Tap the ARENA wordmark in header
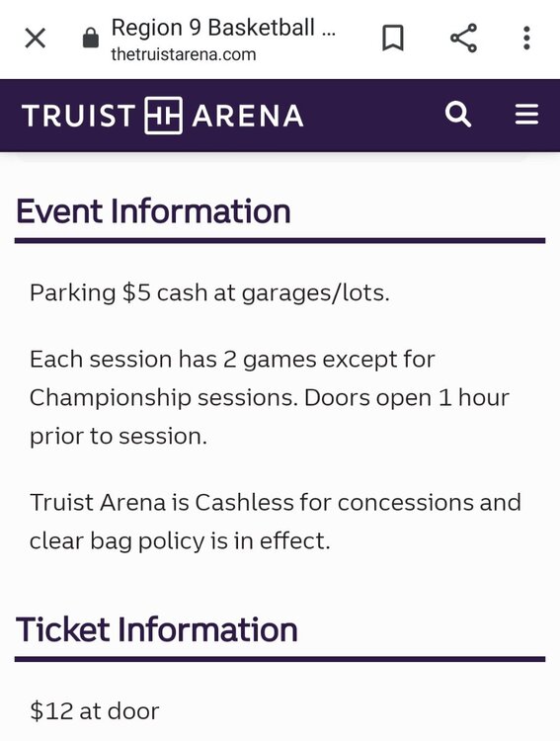Viewport: 560px width, 741px height. 248,116
